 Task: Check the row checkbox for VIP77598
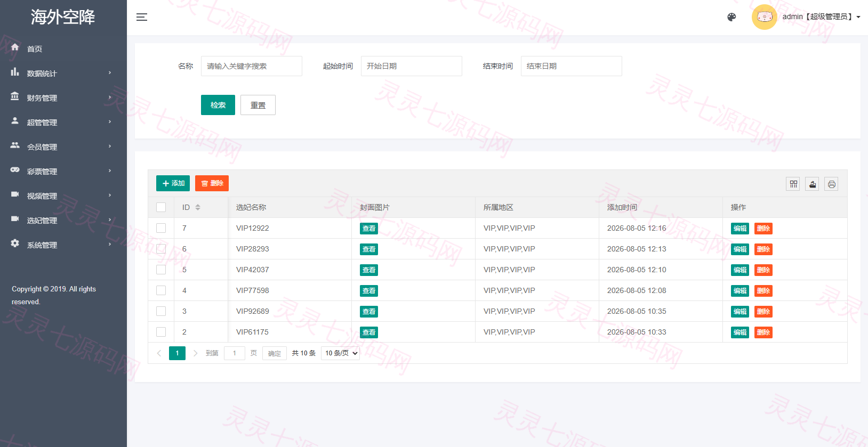tap(161, 290)
